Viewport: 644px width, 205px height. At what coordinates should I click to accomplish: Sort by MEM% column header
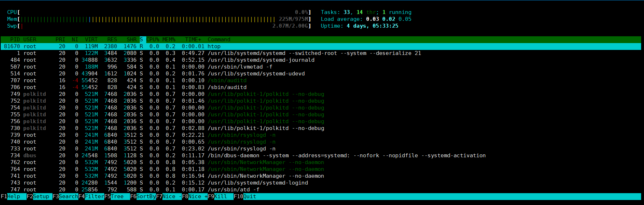tap(169, 39)
